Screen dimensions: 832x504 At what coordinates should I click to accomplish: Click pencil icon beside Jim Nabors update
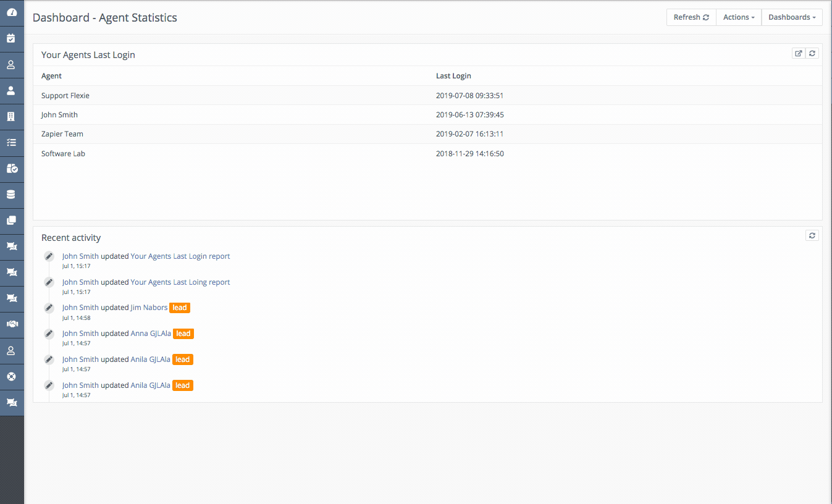point(49,308)
